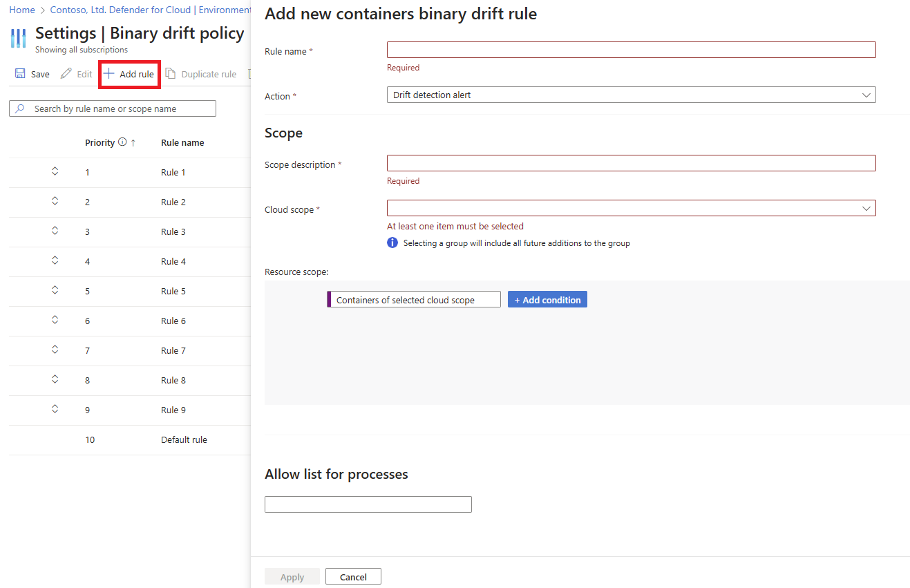Click the Home breadcrumb link
910x588 pixels.
point(22,10)
